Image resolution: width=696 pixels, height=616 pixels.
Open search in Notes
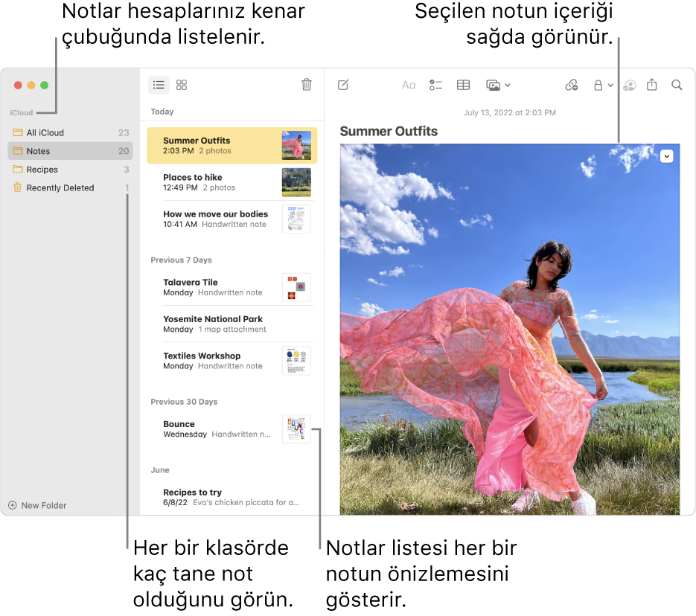point(677,86)
